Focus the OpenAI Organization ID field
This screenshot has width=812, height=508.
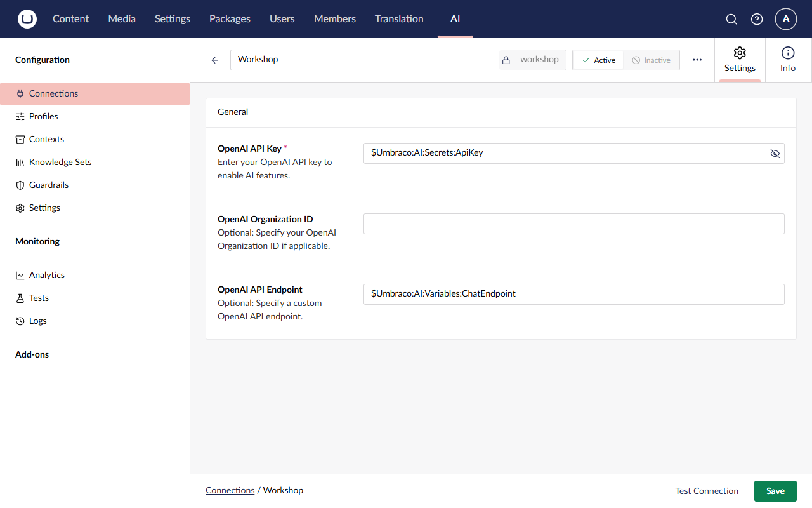click(574, 224)
